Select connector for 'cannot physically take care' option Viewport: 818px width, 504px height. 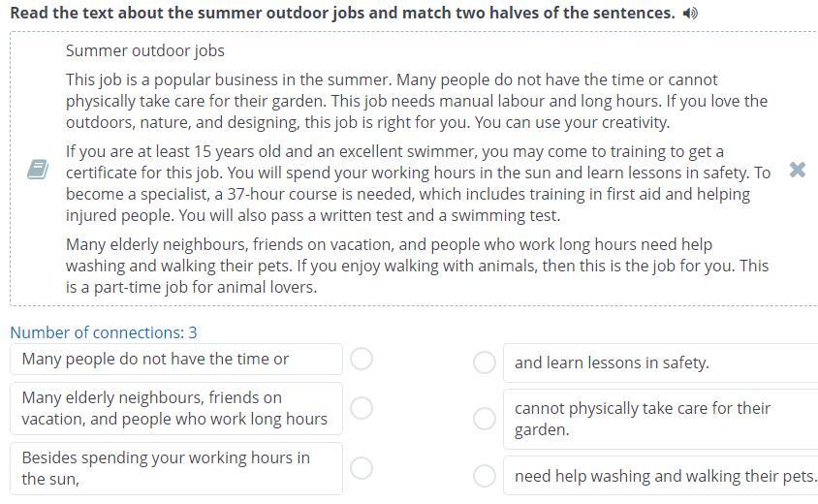[x=485, y=419]
